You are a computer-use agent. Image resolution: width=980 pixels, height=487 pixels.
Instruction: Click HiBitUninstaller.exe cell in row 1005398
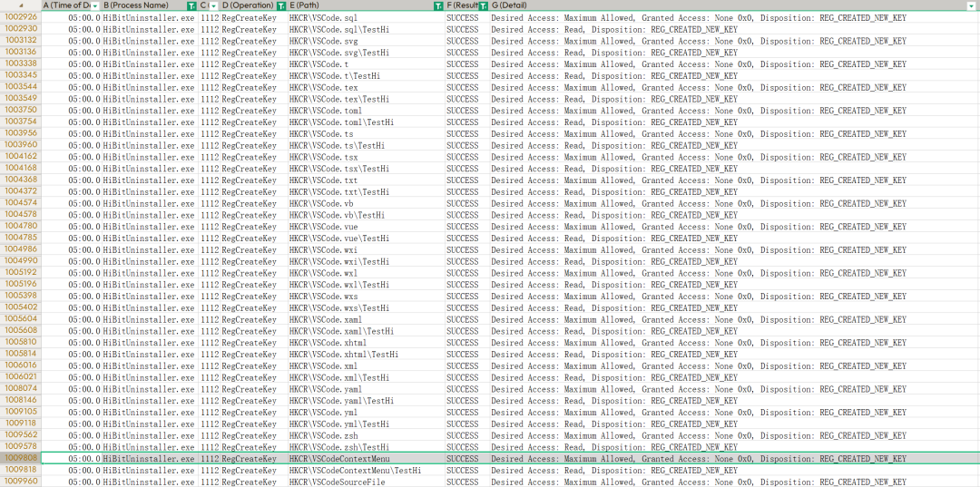pyautogui.click(x=150, y=297)
